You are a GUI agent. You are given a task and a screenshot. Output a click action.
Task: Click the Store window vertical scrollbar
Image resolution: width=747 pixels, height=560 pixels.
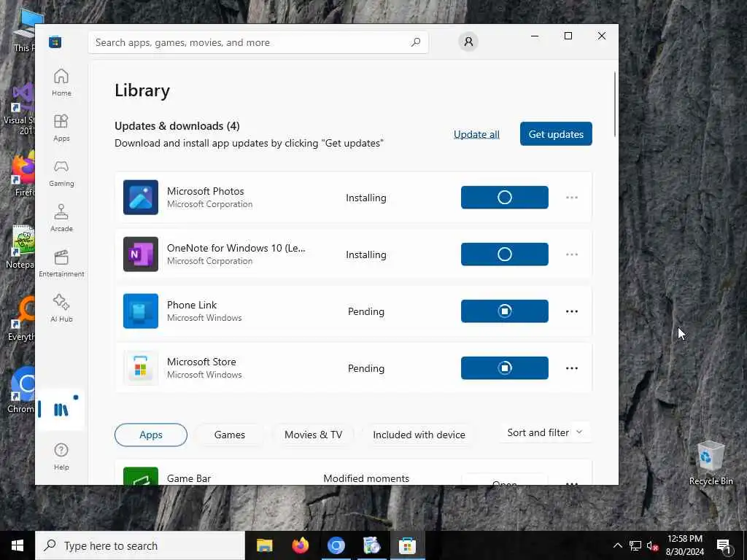tap(614, 104)
